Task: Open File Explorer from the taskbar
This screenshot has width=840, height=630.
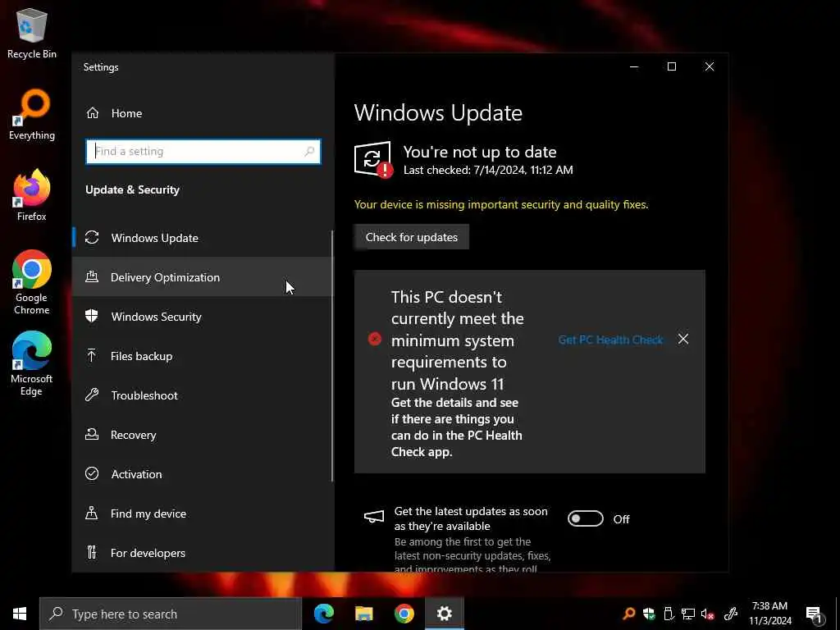Action: tap(363, 614)
